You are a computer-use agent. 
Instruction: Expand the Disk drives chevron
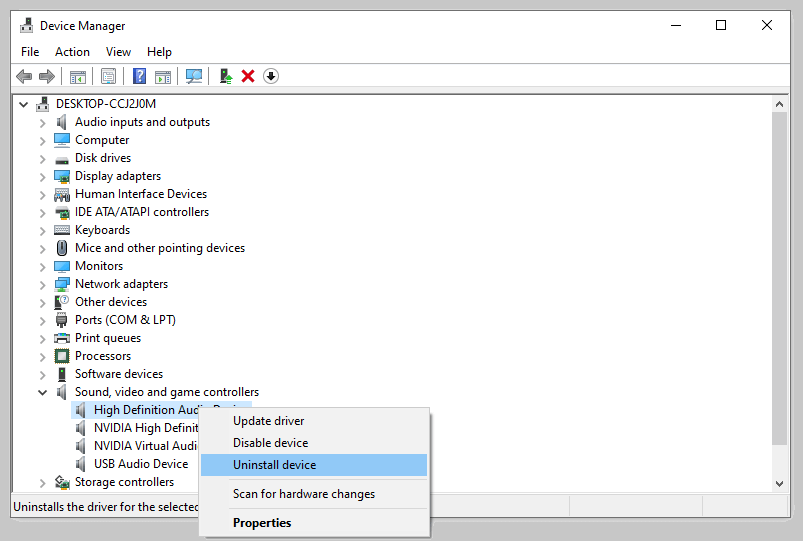[43, 159]
